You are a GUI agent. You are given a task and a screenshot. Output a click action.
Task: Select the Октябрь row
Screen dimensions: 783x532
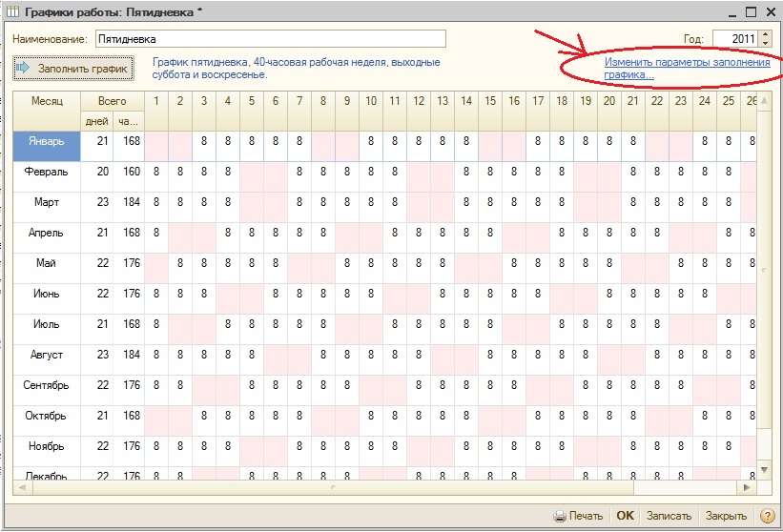pos(47,420)
